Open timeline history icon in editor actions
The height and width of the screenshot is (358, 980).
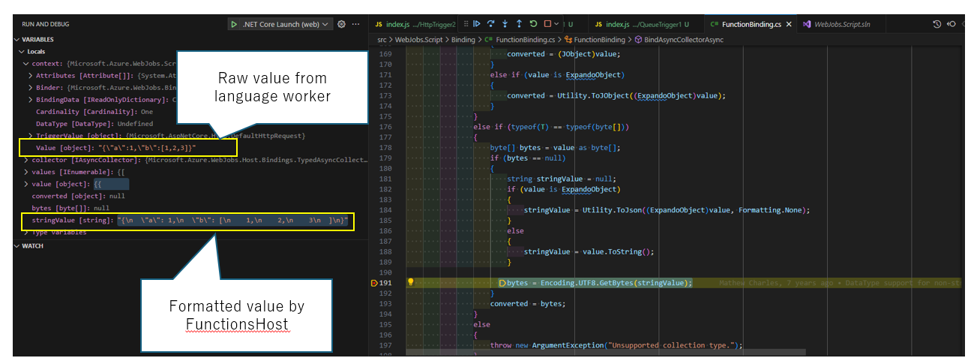(937, 24)
